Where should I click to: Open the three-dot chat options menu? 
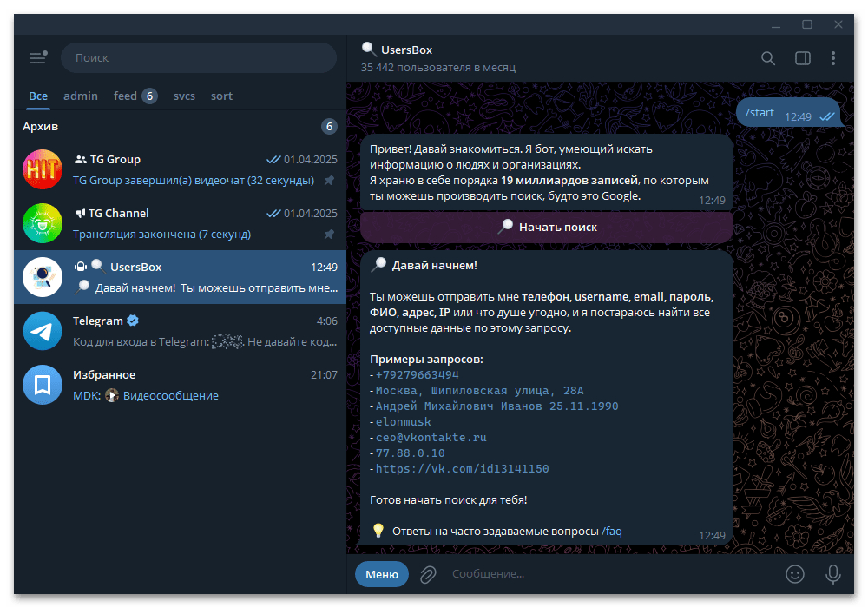(x=833, y=58)
